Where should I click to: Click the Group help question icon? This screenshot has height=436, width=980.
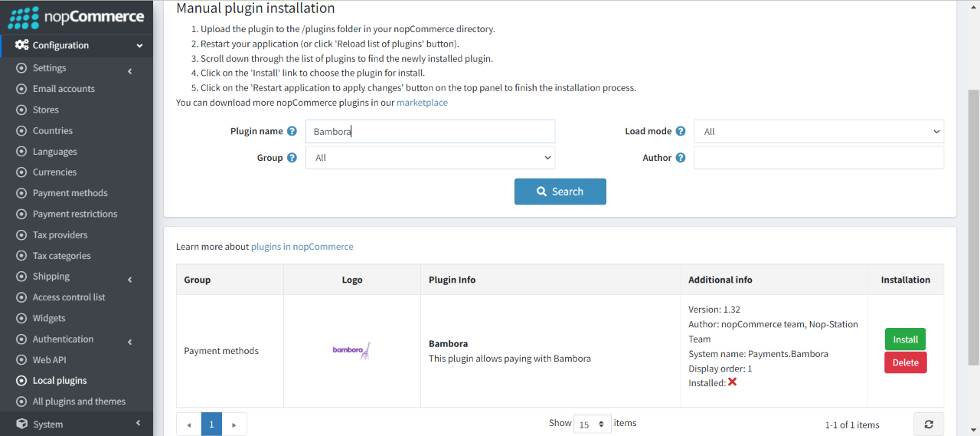292,158
